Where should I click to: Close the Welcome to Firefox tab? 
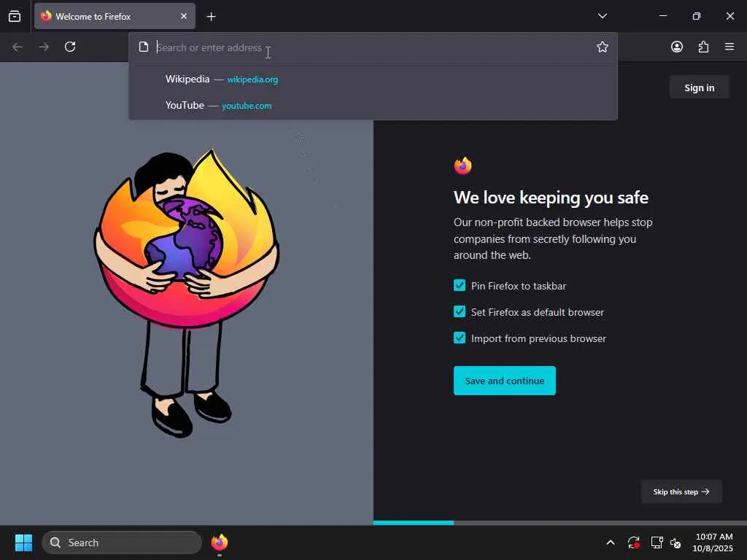pos(184,16)
